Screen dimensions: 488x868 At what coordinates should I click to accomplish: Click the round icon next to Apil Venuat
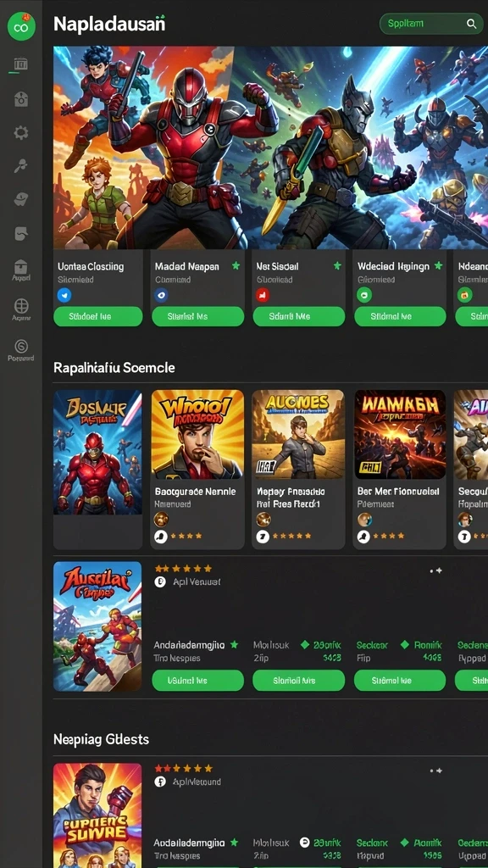[160, 581]
